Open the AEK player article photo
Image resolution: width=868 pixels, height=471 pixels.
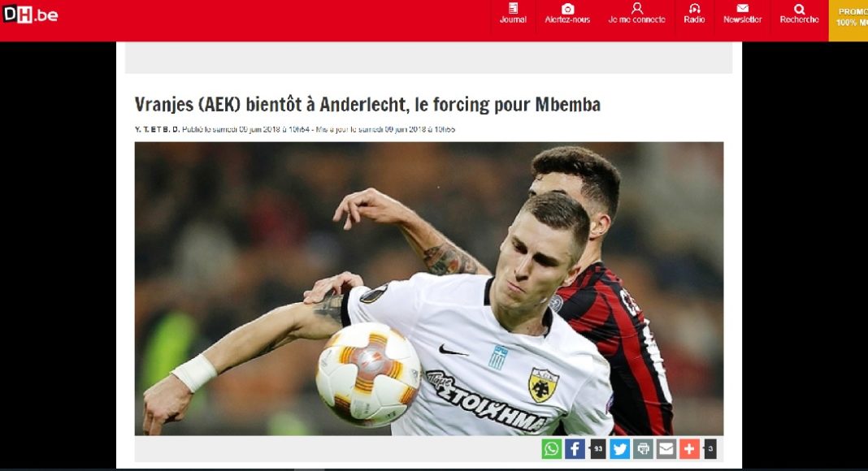(429, 288)
